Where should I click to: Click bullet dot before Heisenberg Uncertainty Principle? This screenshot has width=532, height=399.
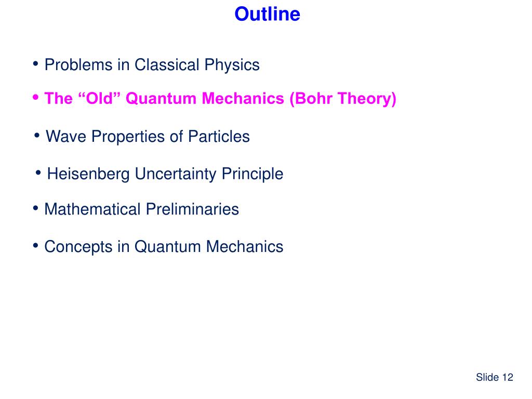(x=38, y=172)
